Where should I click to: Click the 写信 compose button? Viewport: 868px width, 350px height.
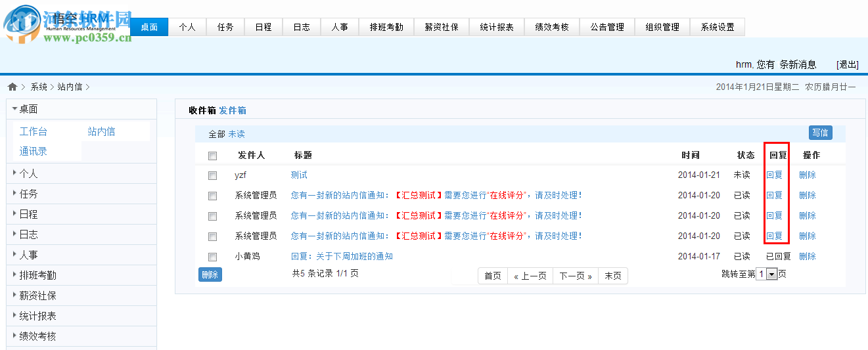(820, 133)
